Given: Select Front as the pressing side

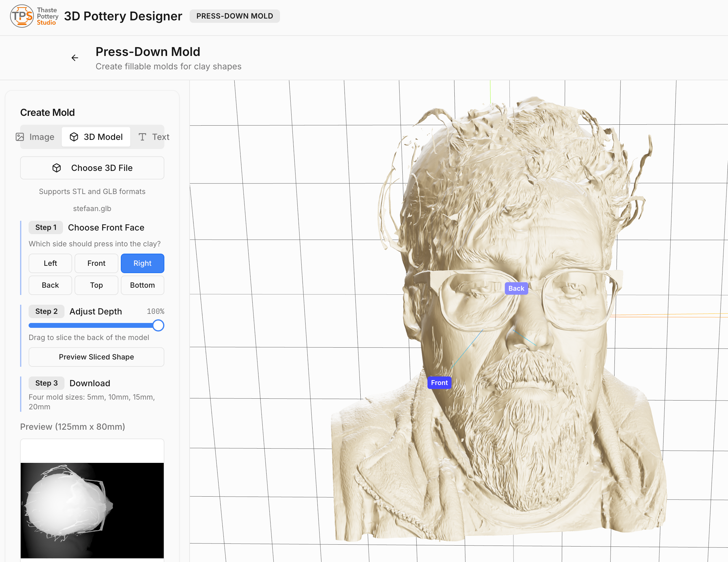Looking at the screenshot, I should (x=96, y=263).
